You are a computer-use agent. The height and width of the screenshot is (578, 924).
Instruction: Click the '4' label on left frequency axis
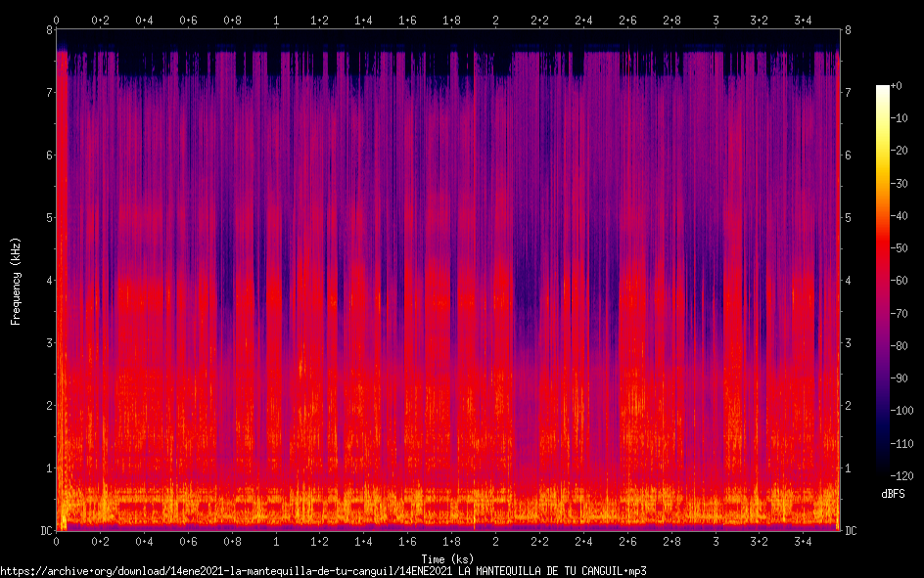[50, 280]
